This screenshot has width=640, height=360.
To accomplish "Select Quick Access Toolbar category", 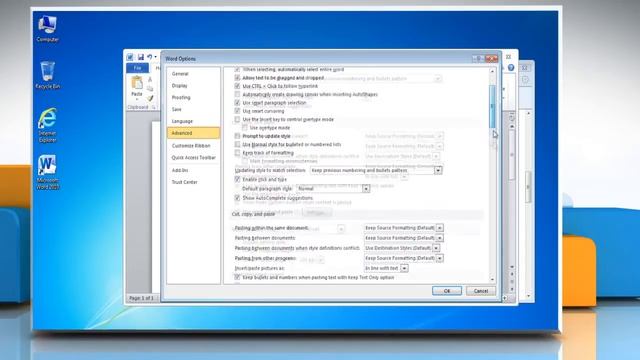I will [x=193, y=158].
